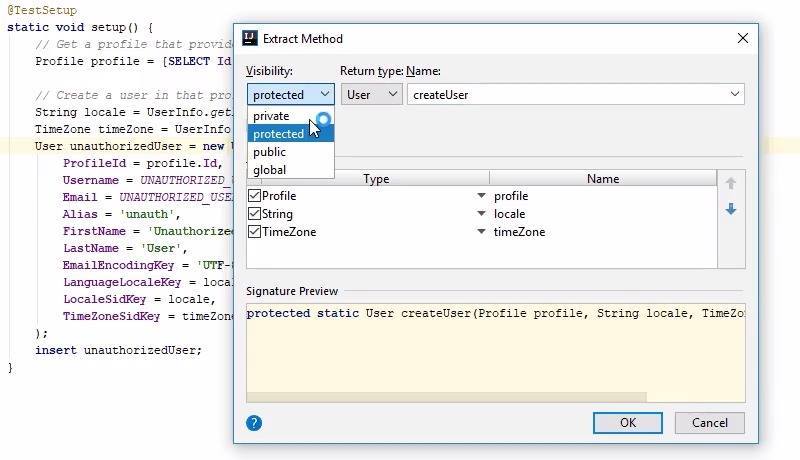Click 'LocaleSidKey = locale,' in editor
Screen dimensions: 800x460
tap(139, 299)
